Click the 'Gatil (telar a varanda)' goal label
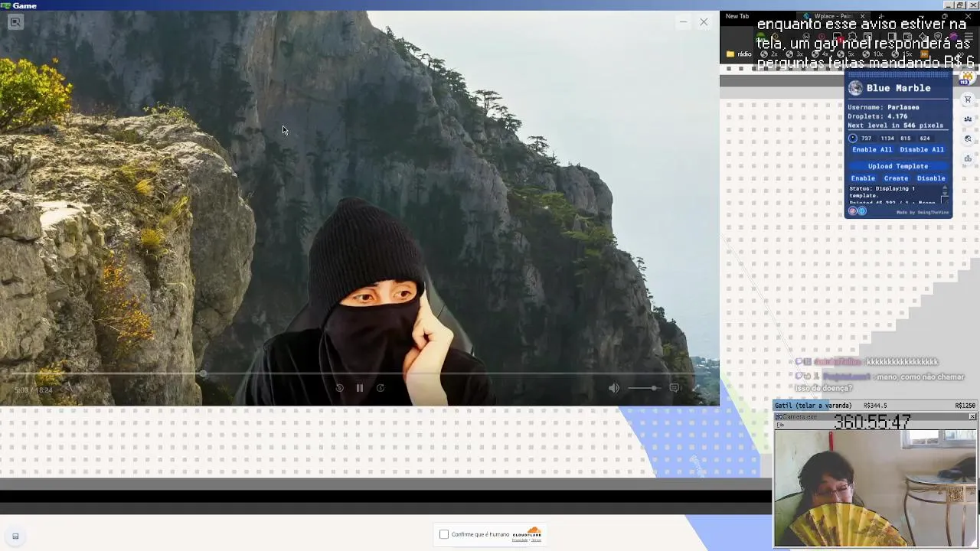Image resolution: width=980 pixels, height=551 pixels. tap(813, 406)
